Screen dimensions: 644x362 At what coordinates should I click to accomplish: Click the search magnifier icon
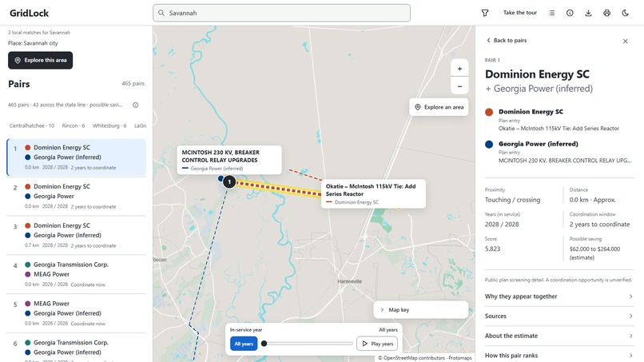tap(161, 13)
